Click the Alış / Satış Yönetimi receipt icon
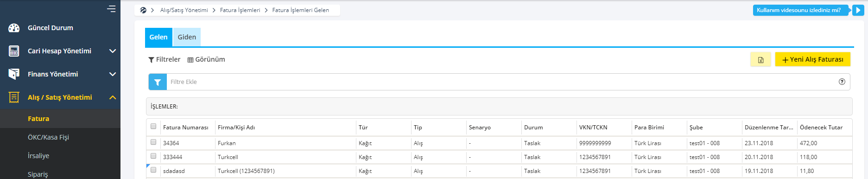 [x=14, y=97]
